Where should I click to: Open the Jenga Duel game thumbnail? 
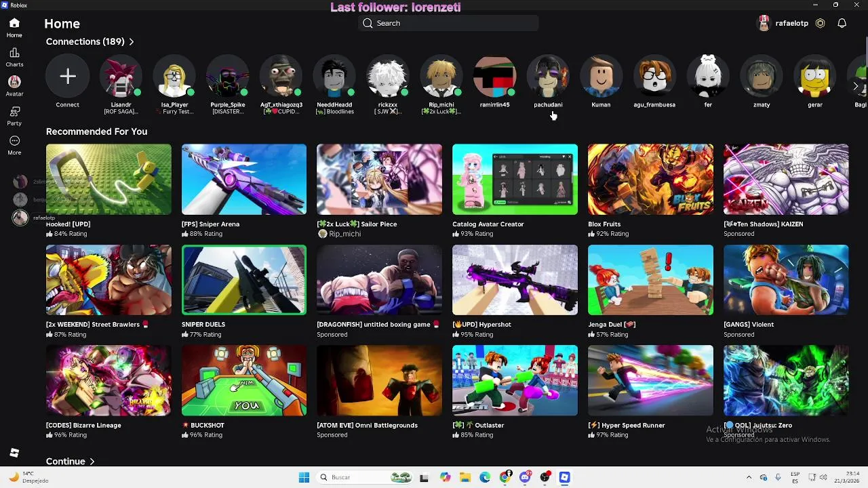click(650, 280)
